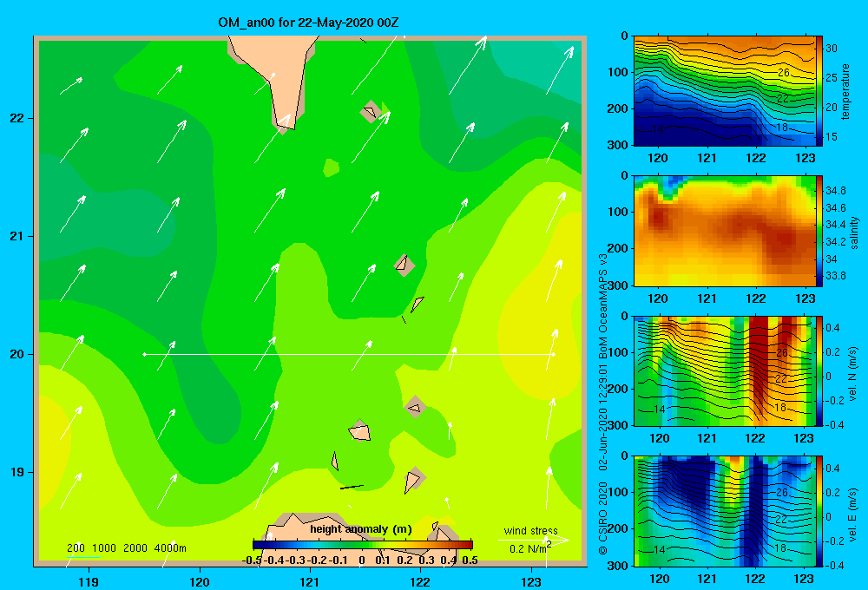Click the map title 'OM_an00 for 22-May-2020 00Z'

point(308,23)
